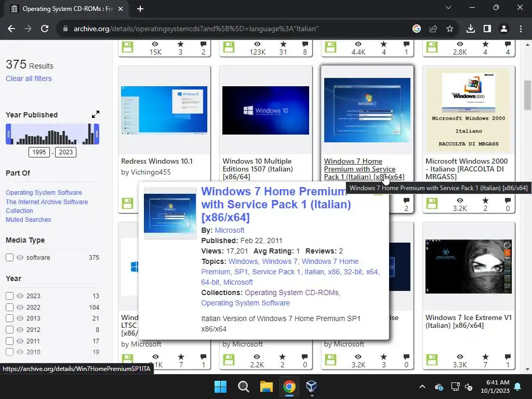This screenshot has width=532, height=399.
Task: Open File Explorer from taskbar
Action: click(x=267, y=387)
